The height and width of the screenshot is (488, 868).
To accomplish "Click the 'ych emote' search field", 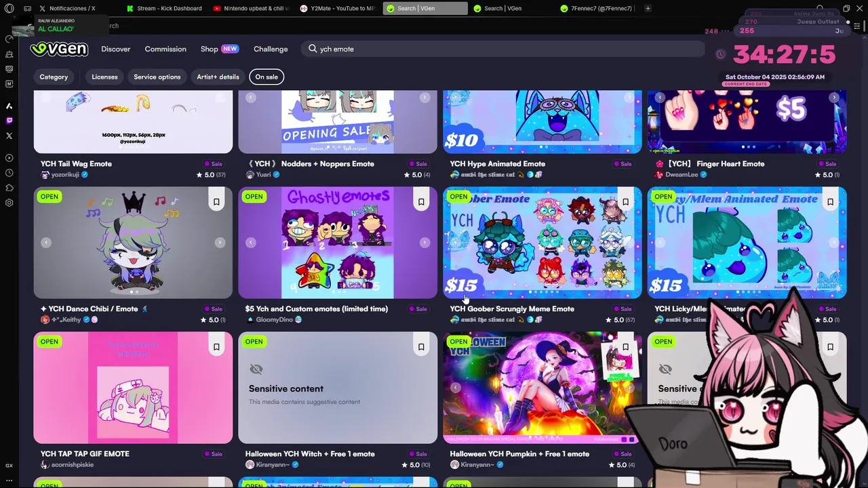I will 502,49.
